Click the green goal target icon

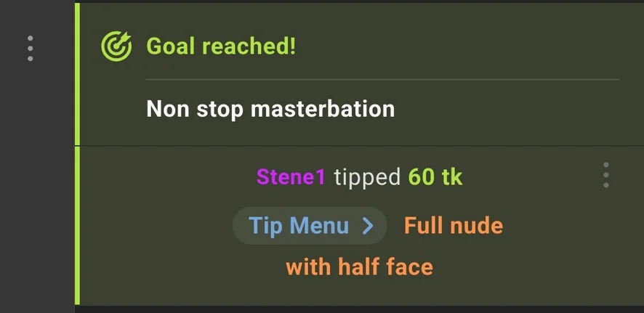coord(116,47)
